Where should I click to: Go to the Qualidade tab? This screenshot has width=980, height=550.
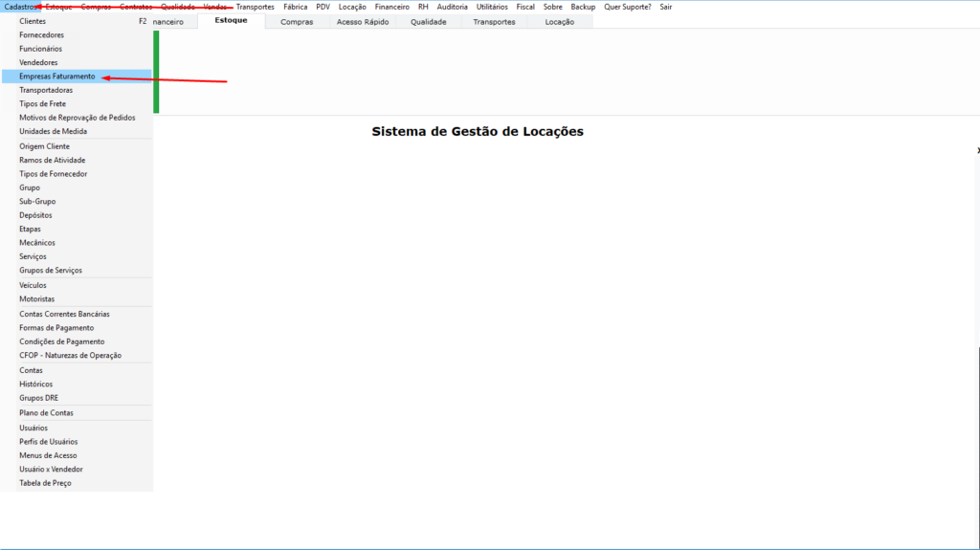coord(428,22)
